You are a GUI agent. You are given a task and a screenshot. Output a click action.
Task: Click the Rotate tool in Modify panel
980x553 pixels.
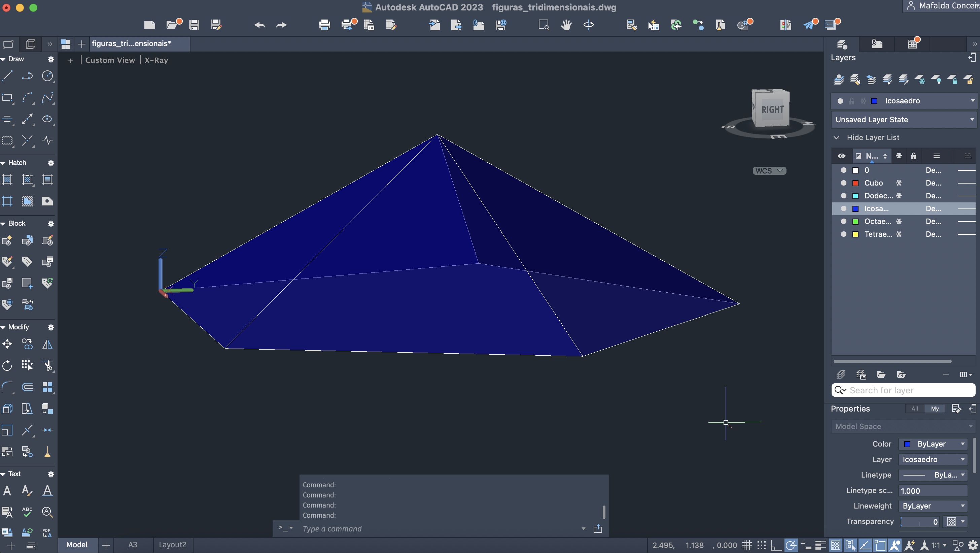(x=7, y=366)
